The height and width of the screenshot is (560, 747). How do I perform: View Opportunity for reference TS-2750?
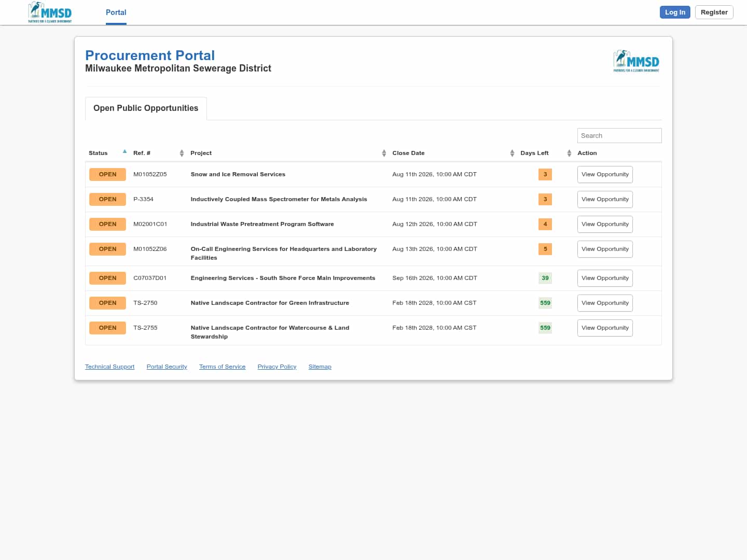(x=605, y=303)
